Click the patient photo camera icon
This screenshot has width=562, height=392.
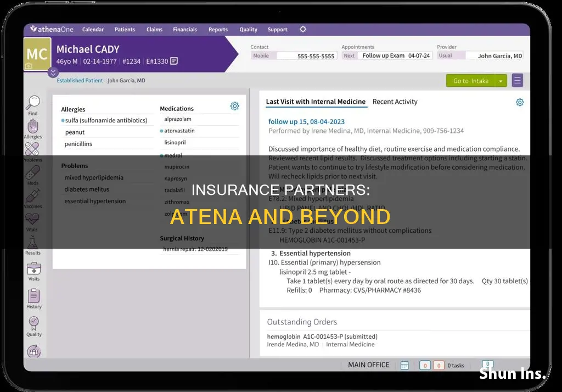[x=29, y=66]
